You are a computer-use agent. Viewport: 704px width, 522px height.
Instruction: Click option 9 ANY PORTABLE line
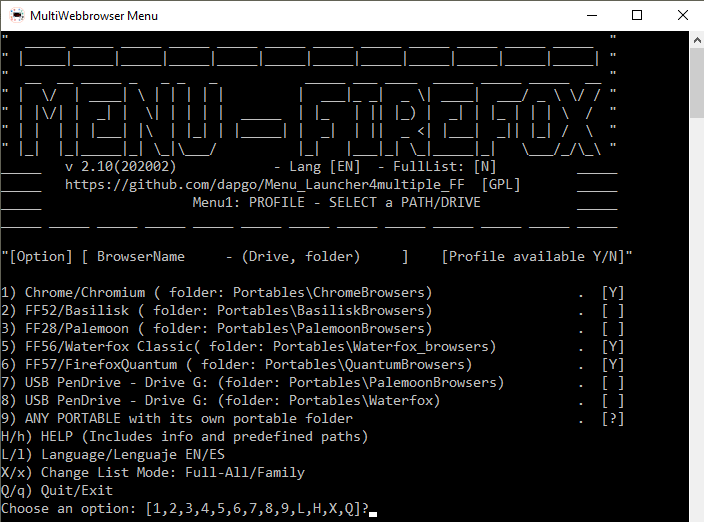pyautogui.click(x=313, y=418)
